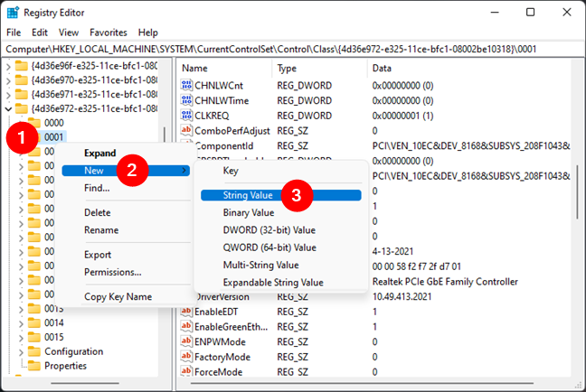Click folder icon of {4d36e96f-e325 key
Screen dimensions: 586x392
pyautogui.click(x=22, y=66)
